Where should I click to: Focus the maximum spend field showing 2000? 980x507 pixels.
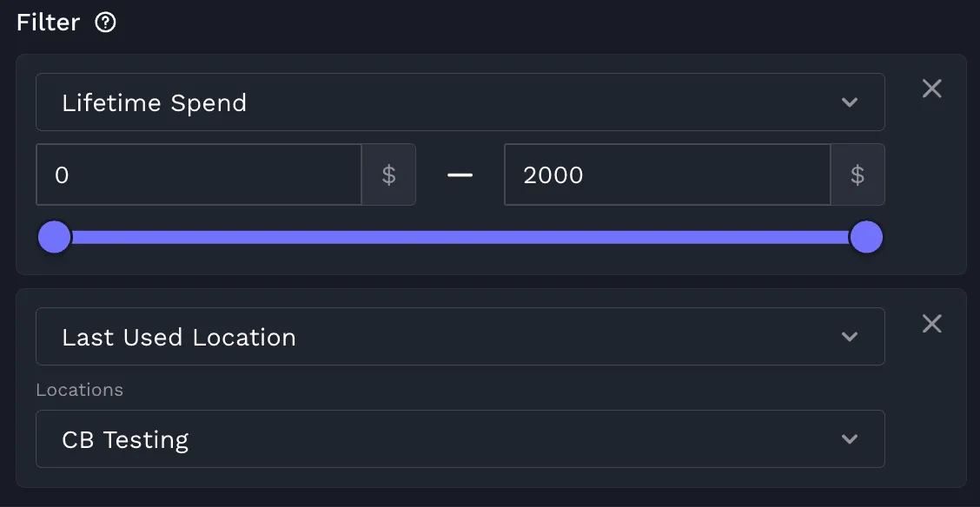[x=667, y=174]
